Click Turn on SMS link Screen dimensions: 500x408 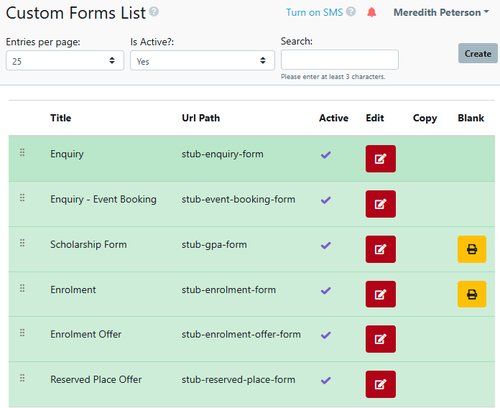click(x=314, y=13)
